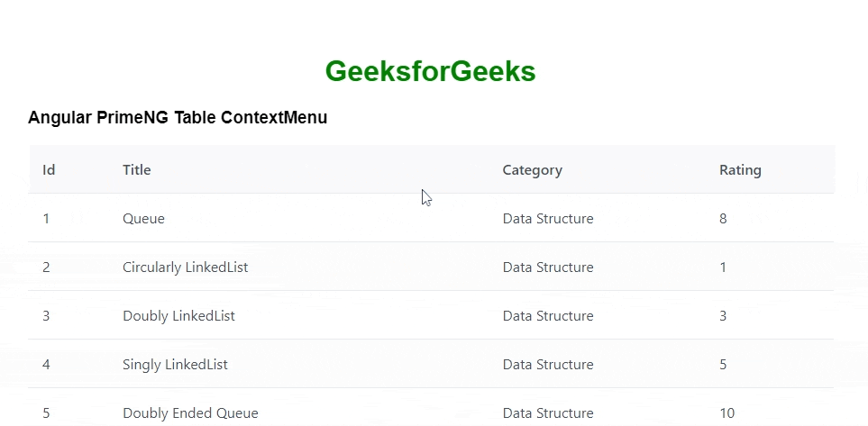Select the Doubly Ended Queue title cell
The image size is (868, 426).
190,413
